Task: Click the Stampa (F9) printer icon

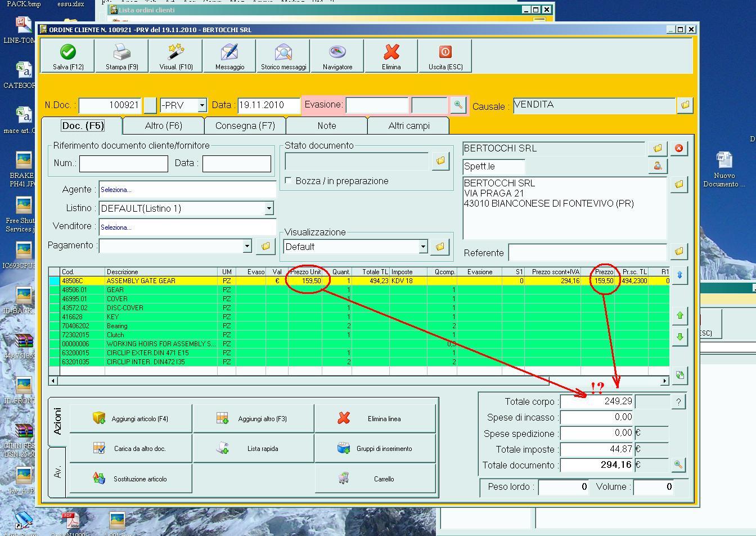Action: pyautogui.click(x=121, y=52)
